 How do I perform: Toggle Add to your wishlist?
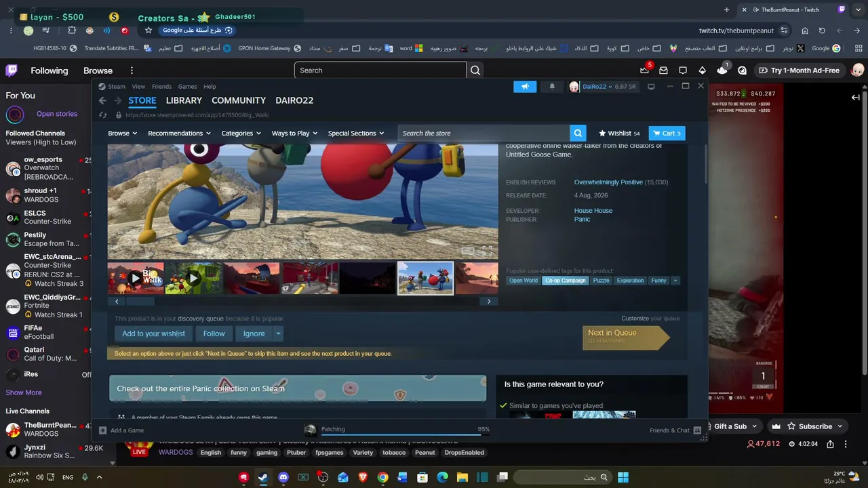point(153,333)
